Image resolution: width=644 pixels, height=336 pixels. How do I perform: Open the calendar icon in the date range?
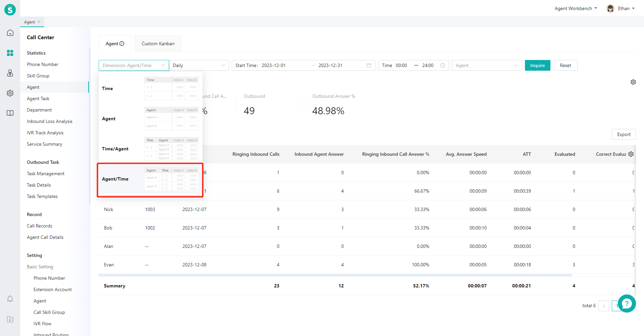tap(369, 65)
